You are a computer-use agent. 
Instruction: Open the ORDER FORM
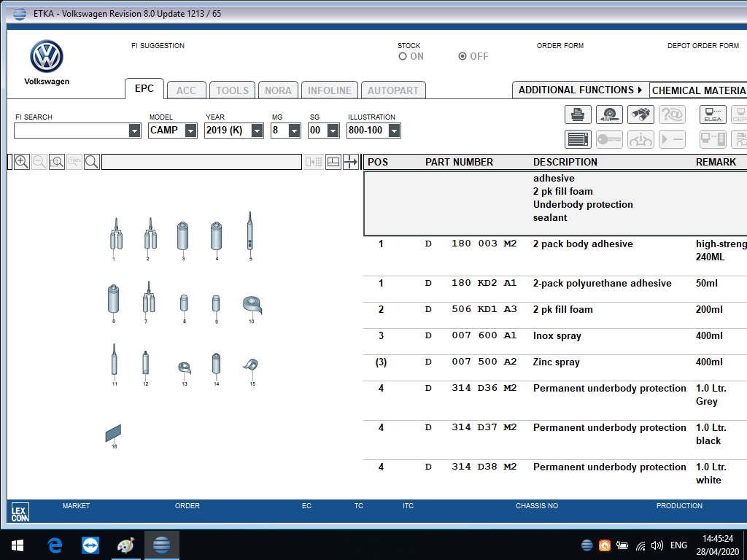tap(560, 46)
